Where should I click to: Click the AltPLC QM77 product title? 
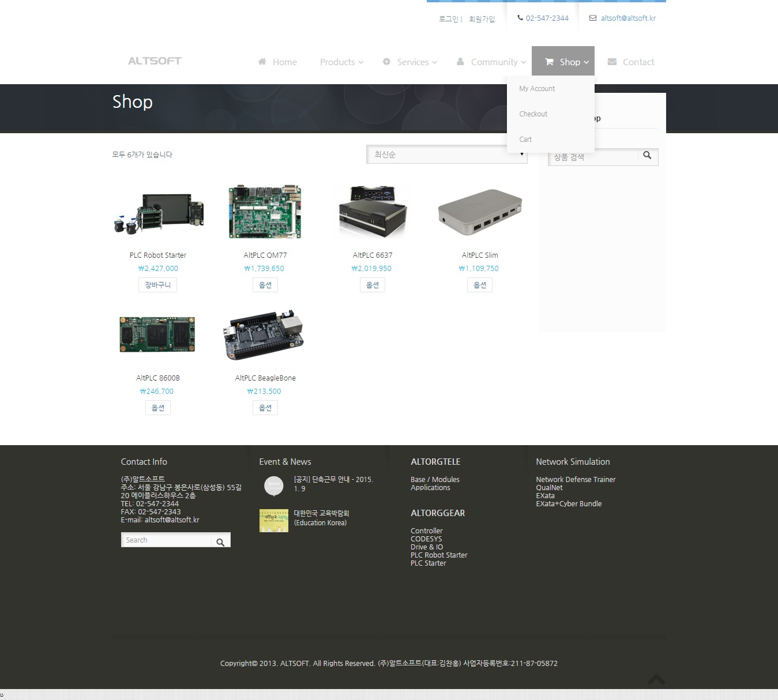(265, 255)
